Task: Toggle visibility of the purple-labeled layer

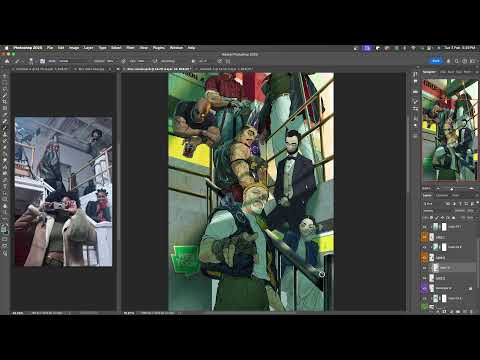Action: point(424,288)
